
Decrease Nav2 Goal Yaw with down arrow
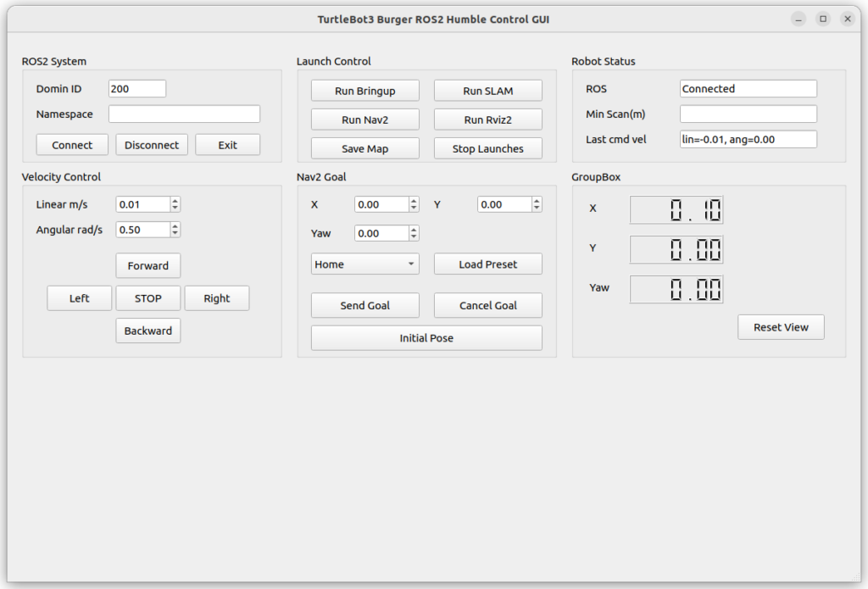pos(414,237)
